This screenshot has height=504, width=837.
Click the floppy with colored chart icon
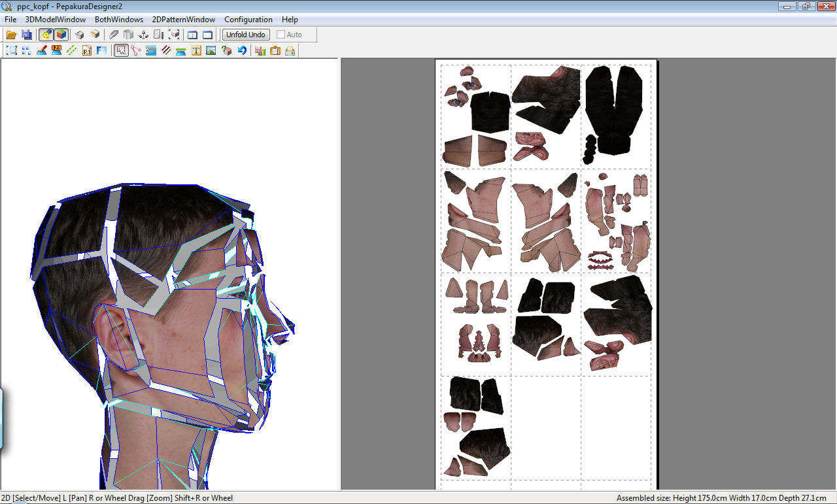(260, 50)
